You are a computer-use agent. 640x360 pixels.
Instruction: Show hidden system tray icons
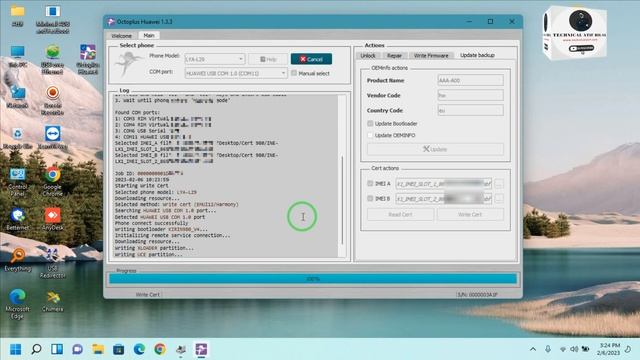[533, 349]
